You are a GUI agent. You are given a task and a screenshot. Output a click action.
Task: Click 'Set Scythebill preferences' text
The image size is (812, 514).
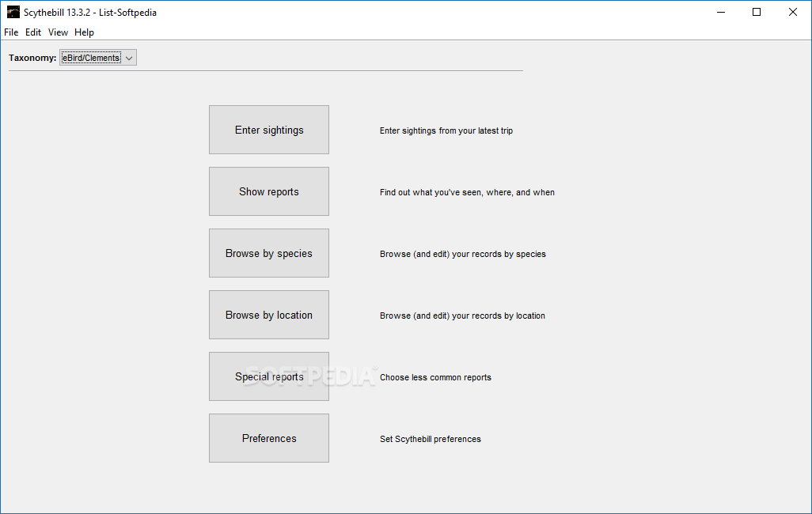[431, 439]
